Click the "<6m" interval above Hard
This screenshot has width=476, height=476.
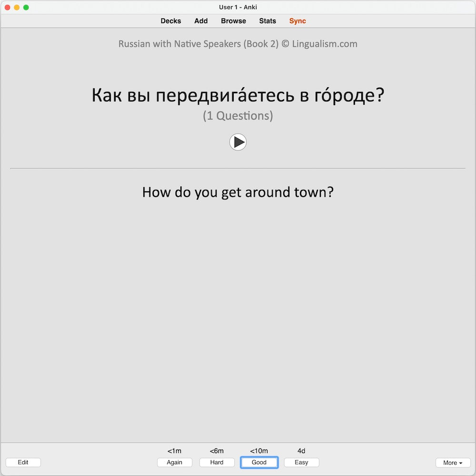[217, 451]
